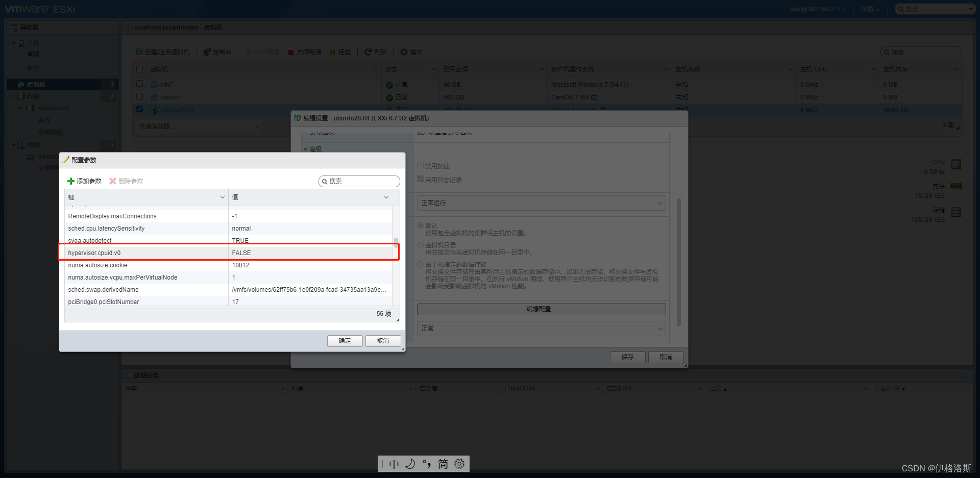This screenshot has height=478, width=980.
Task: Click 保存 in the 编辑设置 dialog
Action: (628, 357)
